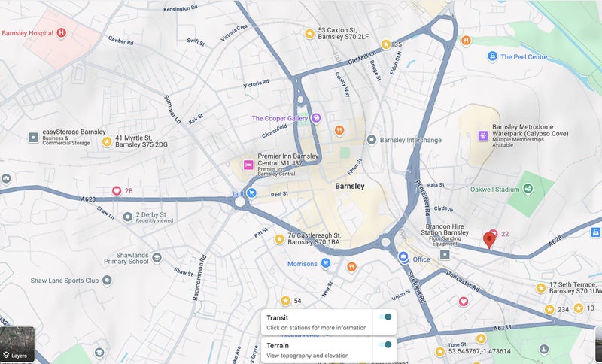The image size is (602, 364).
Task: Open the Barnsley Interchange transit marker
Action: (371, 140)
